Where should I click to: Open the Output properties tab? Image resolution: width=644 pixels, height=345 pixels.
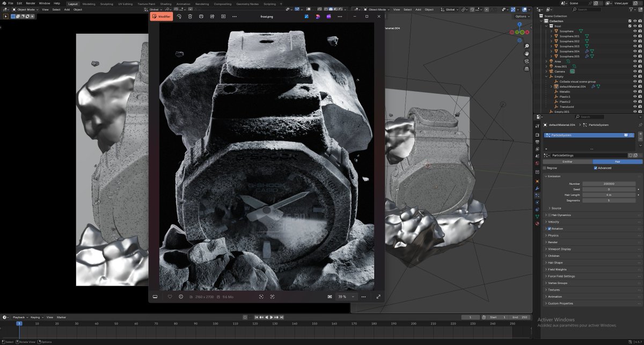pyautogui.click(x=537, y=141)
